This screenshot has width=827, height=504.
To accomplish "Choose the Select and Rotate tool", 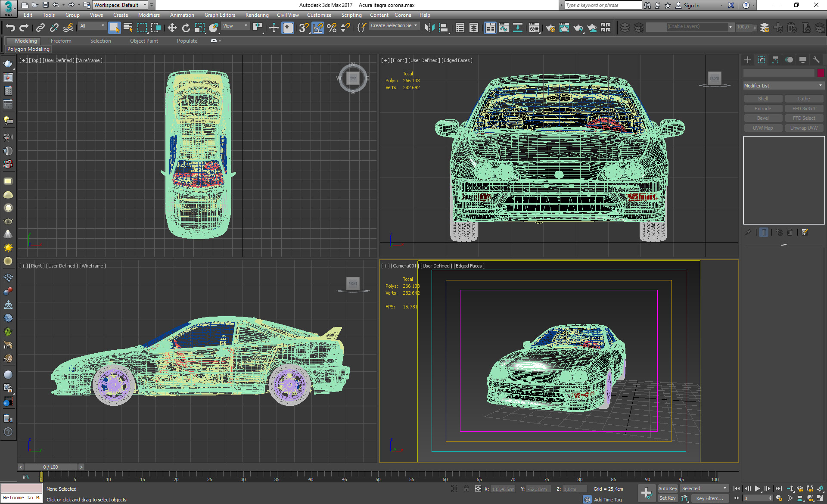I will (x=186, y=28).
